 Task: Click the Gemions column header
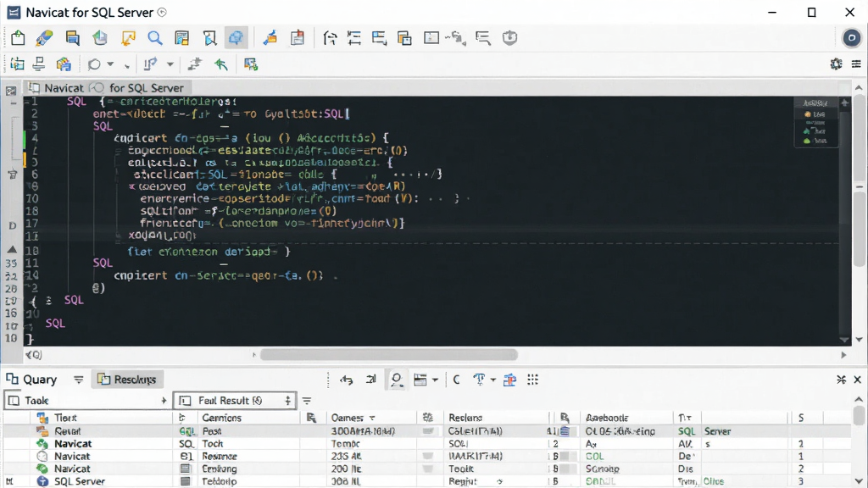tap(221, 418)
